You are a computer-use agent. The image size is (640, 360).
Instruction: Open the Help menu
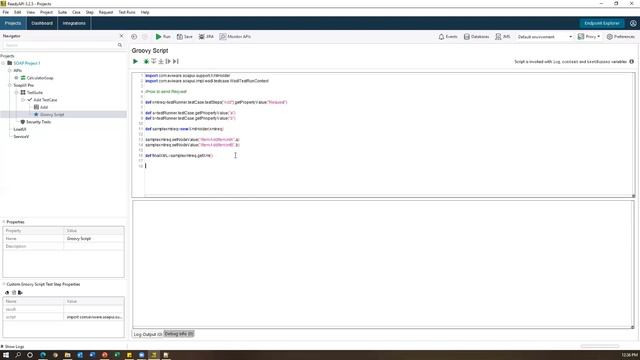(x=145, y=12)
